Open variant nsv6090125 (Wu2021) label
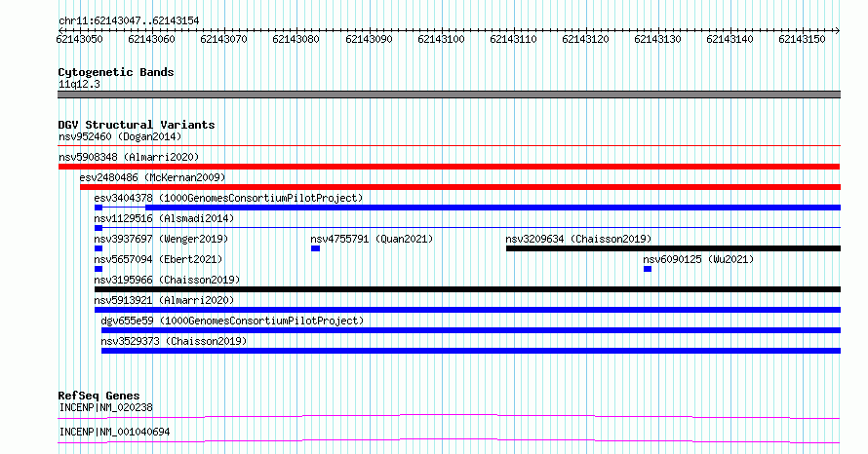 point(698,259)
